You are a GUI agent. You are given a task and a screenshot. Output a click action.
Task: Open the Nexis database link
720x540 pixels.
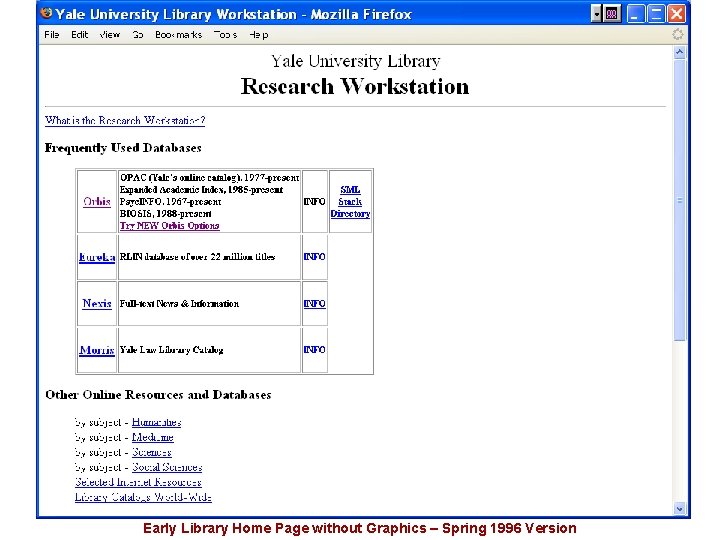point(97,304)
